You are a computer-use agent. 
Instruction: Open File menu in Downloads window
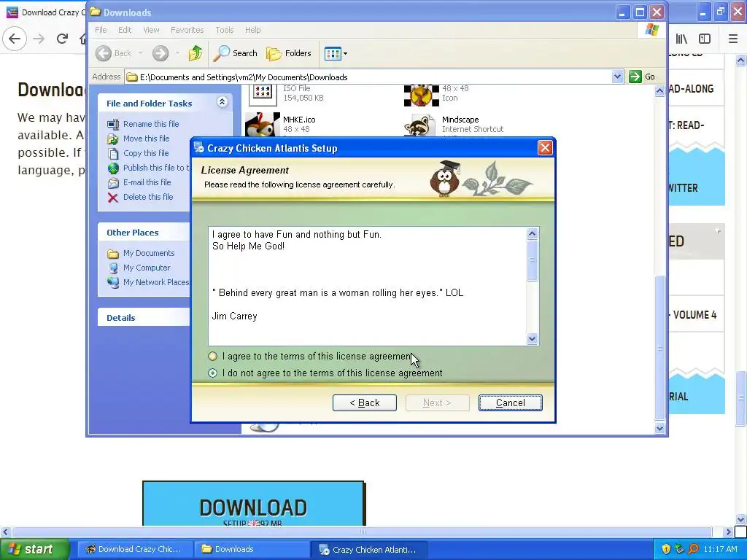click(x=101, y=30)
